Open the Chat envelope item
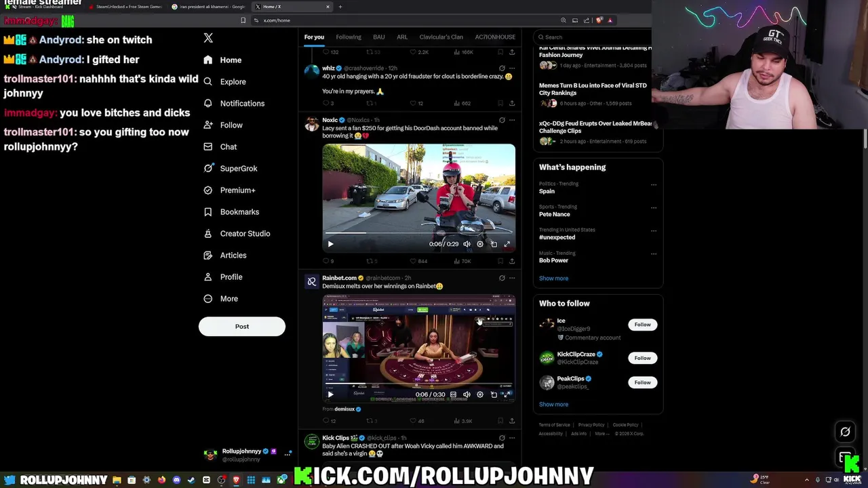Screen dimensions: 868x488 (220, 146)
